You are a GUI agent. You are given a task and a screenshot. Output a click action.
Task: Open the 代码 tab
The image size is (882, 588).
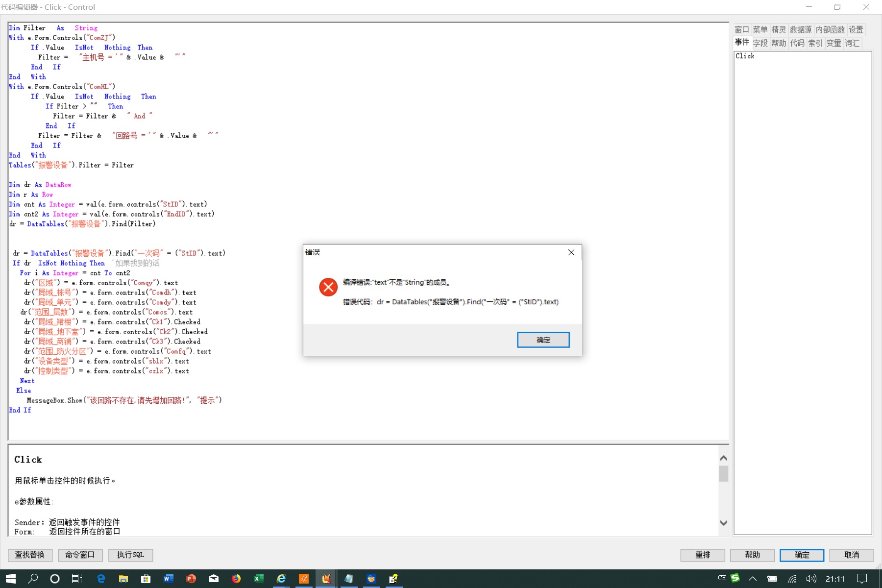[x=797, y=43]
